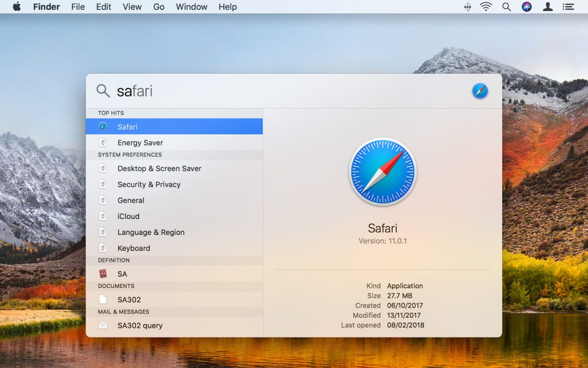Image resolution: width=588 pixels, height=368 pixels.
Task: Click the Keyboard row icon
Action: [x=103, y=248]
